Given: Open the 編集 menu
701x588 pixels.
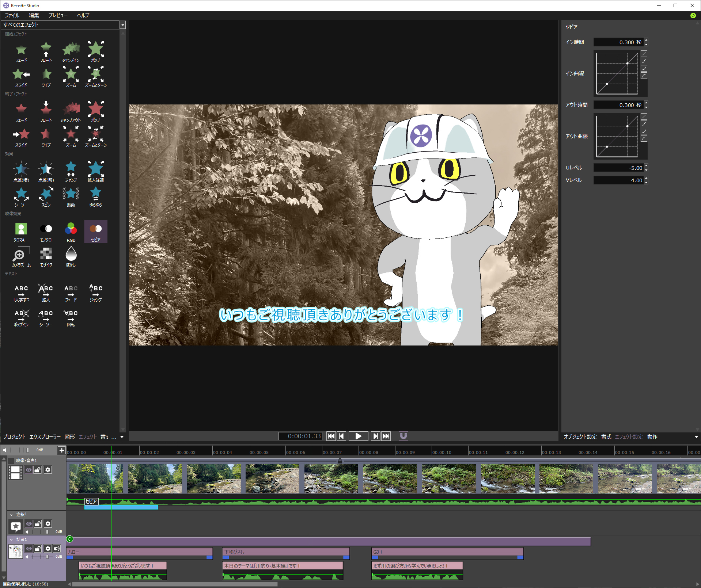Looking at the screenshot, I should pos(34,15).
